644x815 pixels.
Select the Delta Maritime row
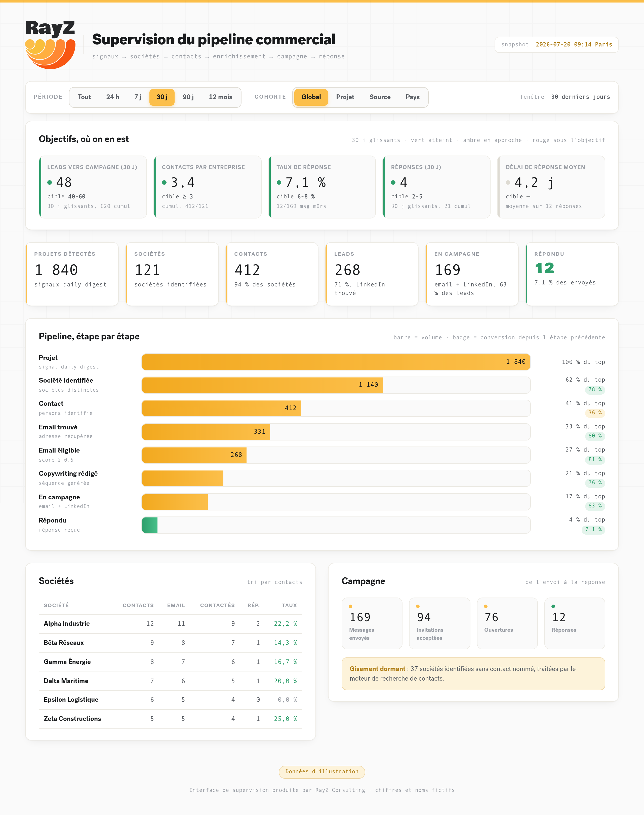[x=170, y=681]
